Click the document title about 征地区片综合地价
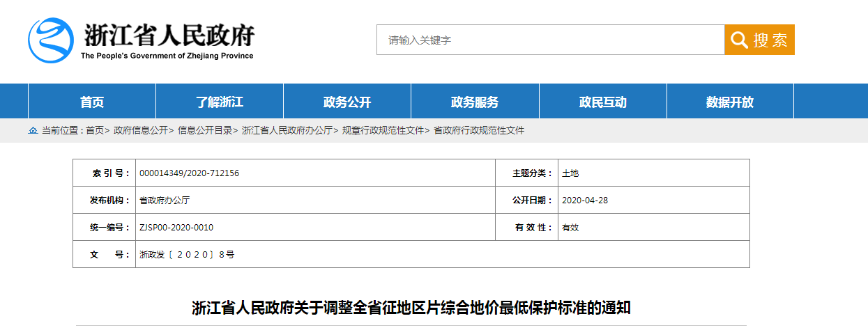Image resolution: width=868 pixels, height=330 pixels. [x=411, y=308]
